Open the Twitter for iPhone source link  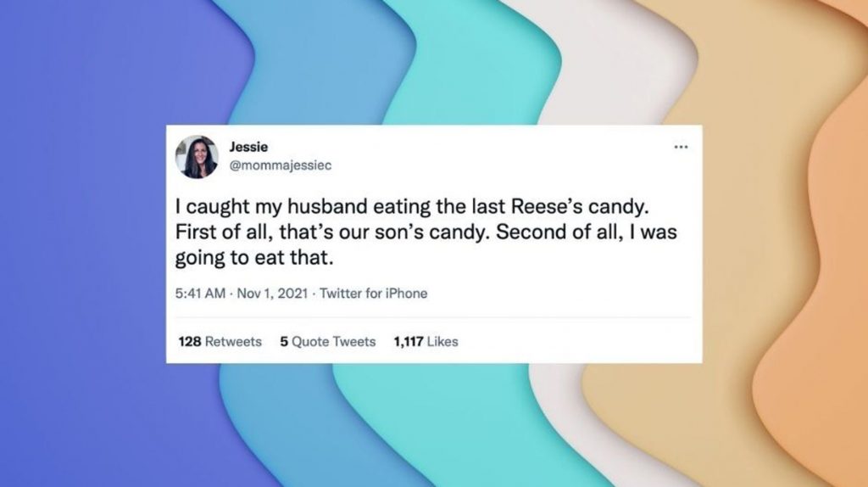click(373, 293)
